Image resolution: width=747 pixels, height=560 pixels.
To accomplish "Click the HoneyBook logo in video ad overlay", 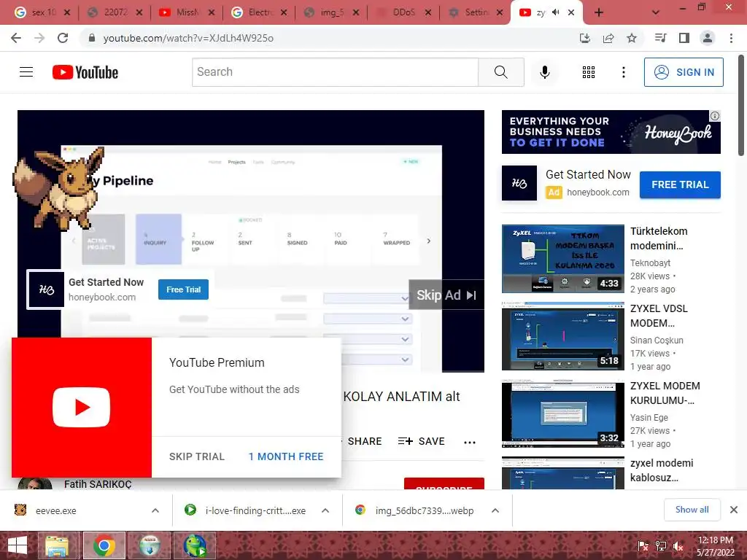I will coord(46,289).
